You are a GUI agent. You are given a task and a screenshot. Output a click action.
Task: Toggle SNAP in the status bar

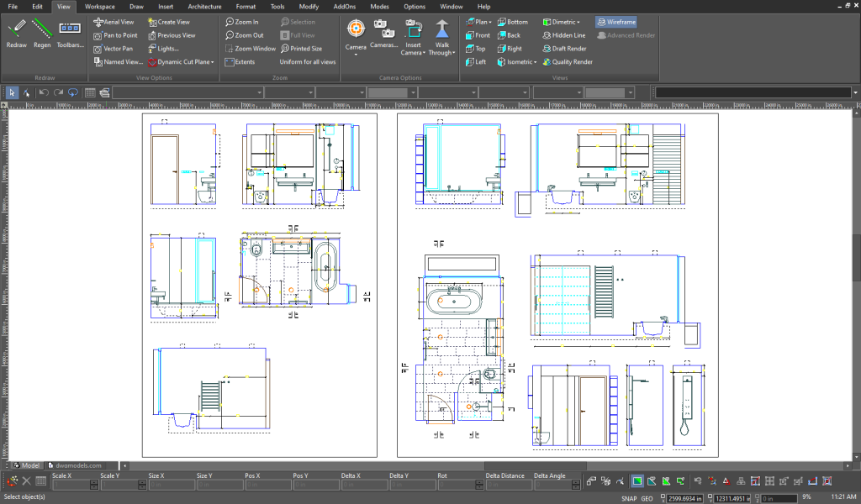click(x=629, y=498)
